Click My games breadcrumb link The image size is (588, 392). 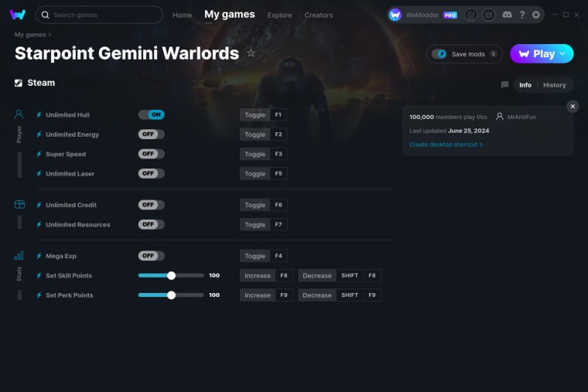tap(30, 35)
